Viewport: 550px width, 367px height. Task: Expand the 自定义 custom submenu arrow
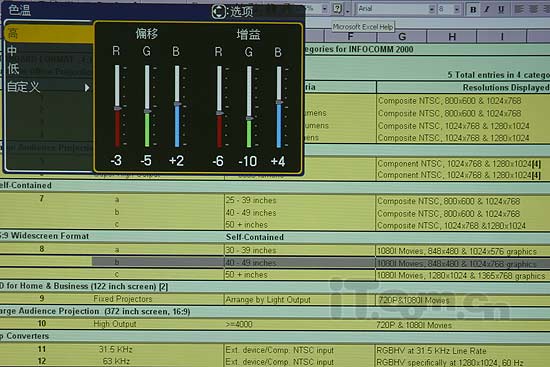point(87,87)
